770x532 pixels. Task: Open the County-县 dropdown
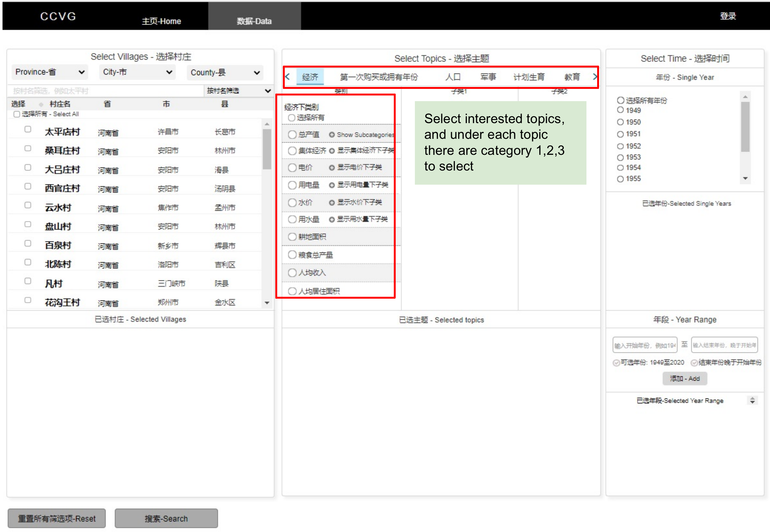click(225, 72)
